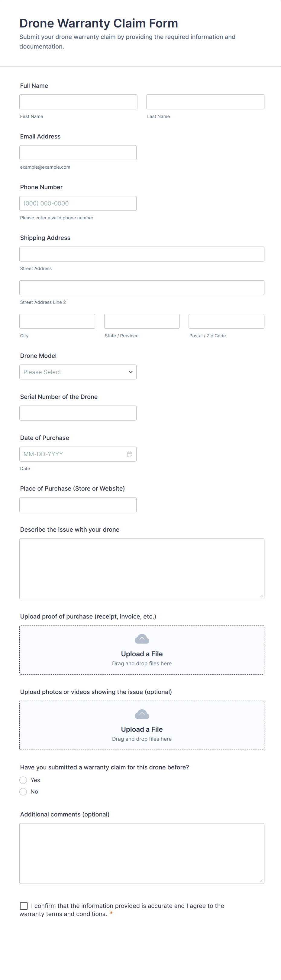Screen dimensions: 281x980
Task: Click the Street Address field
Action: (142, 254)
